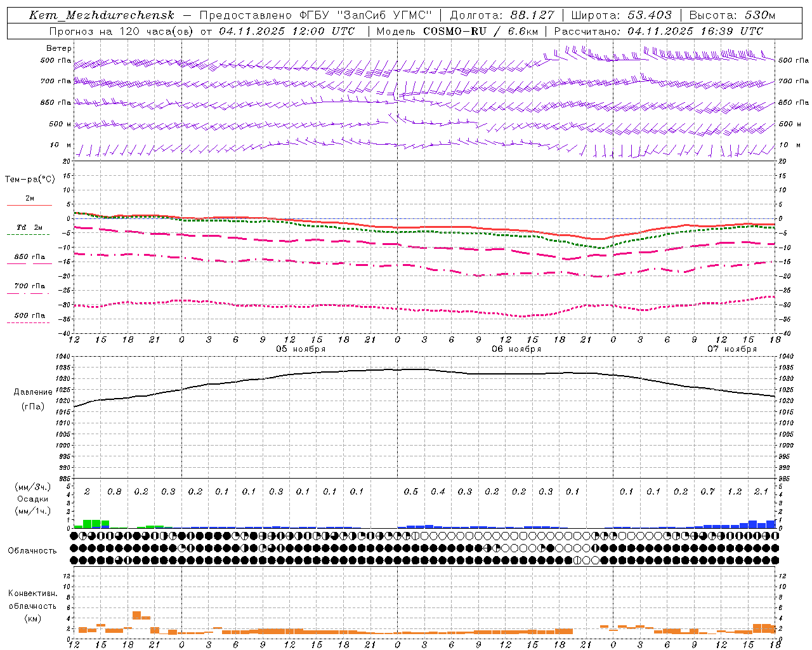Click the right pressure axis value 1020
The height and width of the screenshot is (650, 812).
tap(786, 401)
